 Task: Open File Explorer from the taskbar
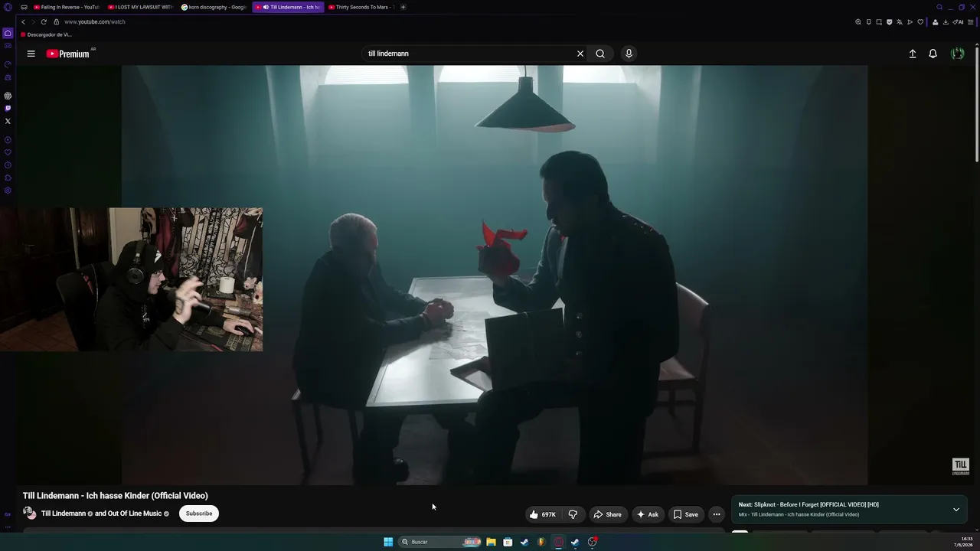tap(491, 542)
